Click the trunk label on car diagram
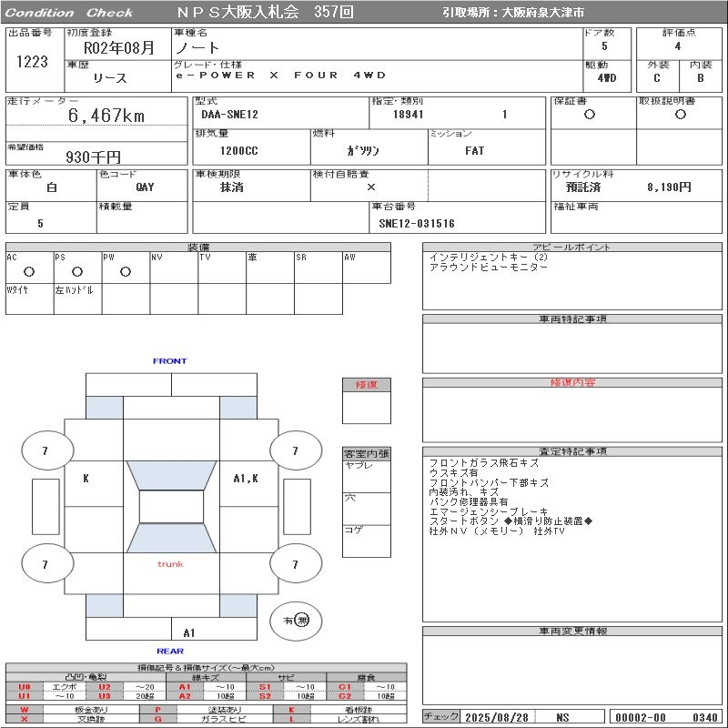This screenshot has height=728, width=728. 170,564
